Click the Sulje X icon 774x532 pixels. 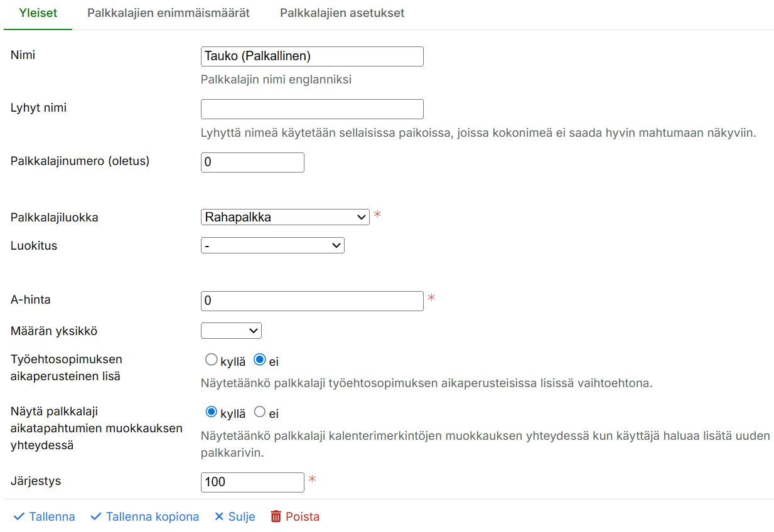(219, 516)
